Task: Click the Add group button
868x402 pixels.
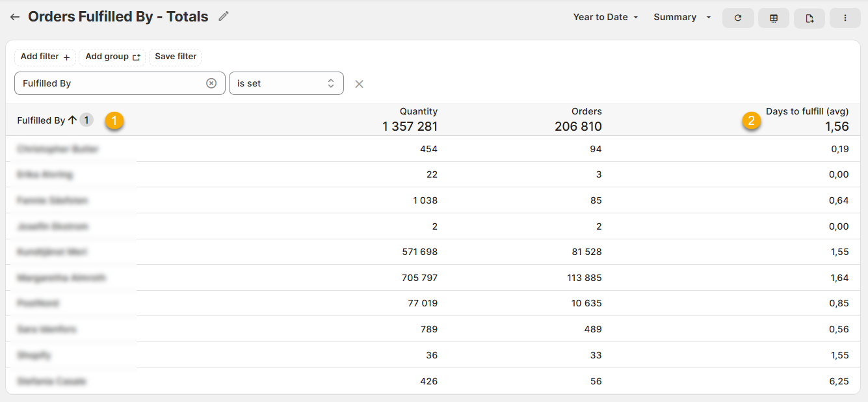Action: point(112,57)
